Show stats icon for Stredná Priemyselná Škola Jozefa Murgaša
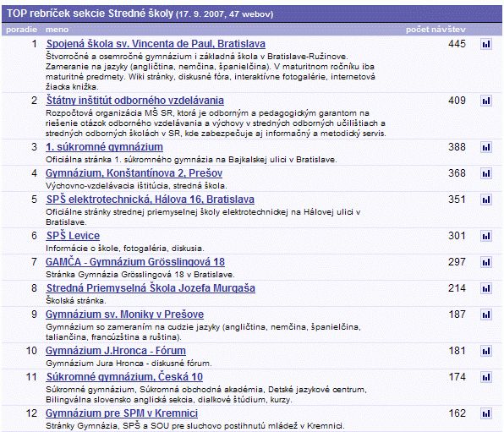The height and width of the screenshot is (432, 504). coord(486,288)
